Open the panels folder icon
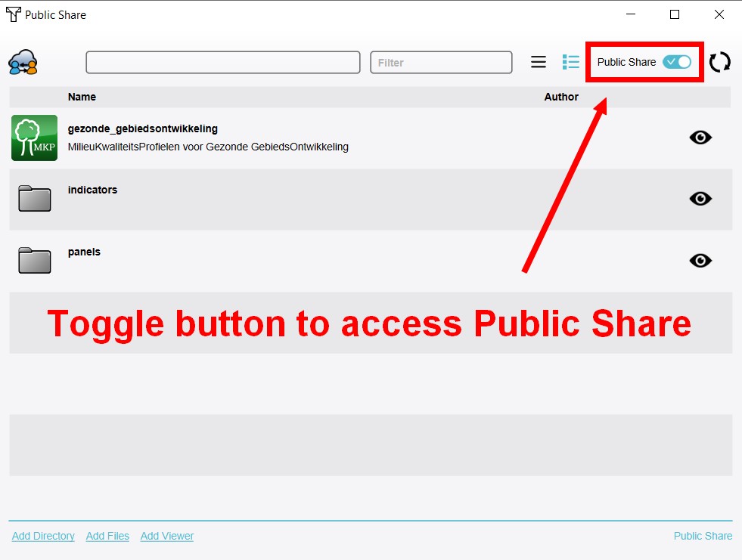 (x=34, y=261)
